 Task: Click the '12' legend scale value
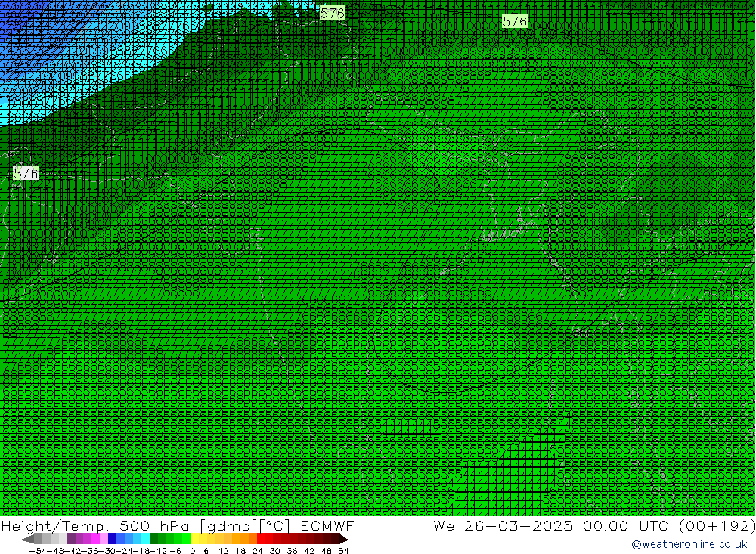point(223,551)
